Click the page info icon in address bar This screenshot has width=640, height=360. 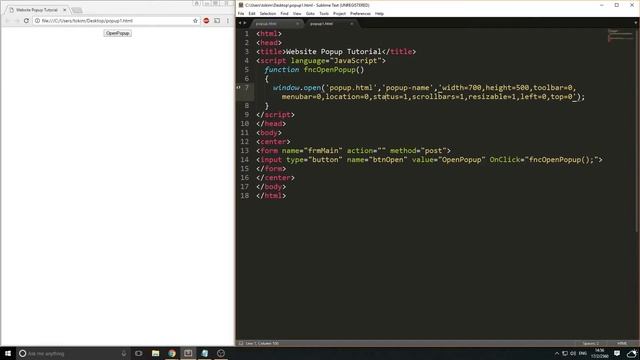37,20
